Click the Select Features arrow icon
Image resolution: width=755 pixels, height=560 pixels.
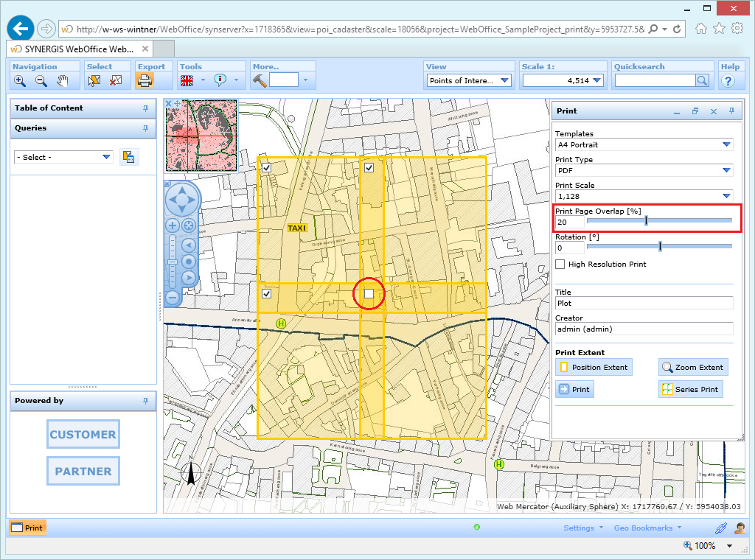tap(94, 81)
